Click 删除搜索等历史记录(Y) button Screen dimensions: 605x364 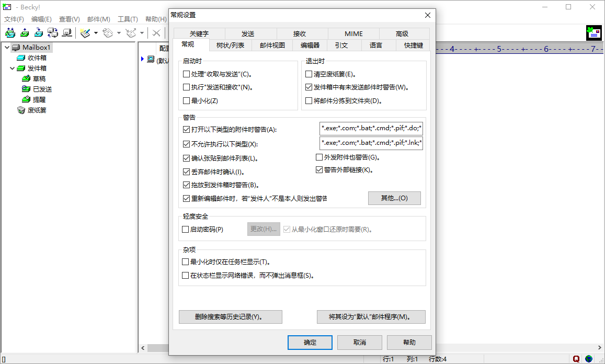231,317
